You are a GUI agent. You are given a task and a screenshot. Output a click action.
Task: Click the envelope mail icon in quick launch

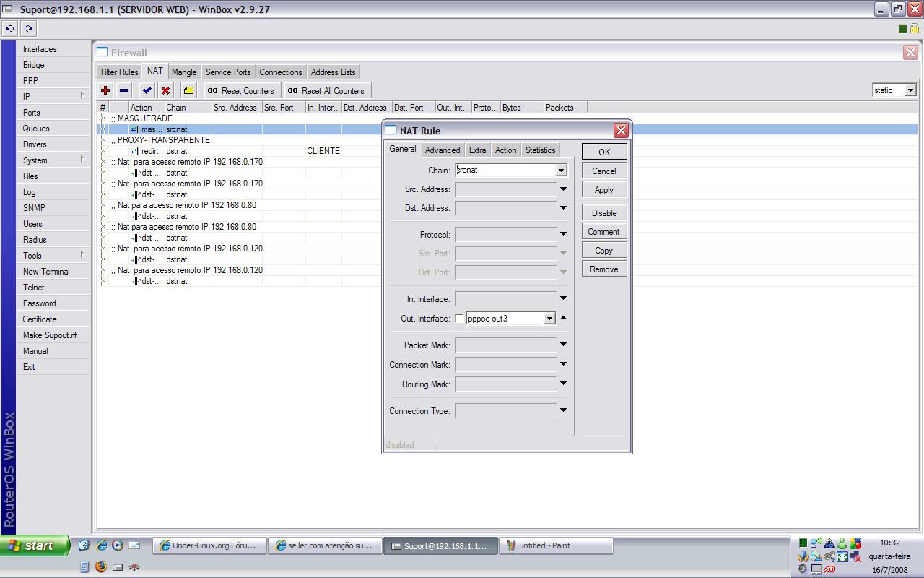134,545
